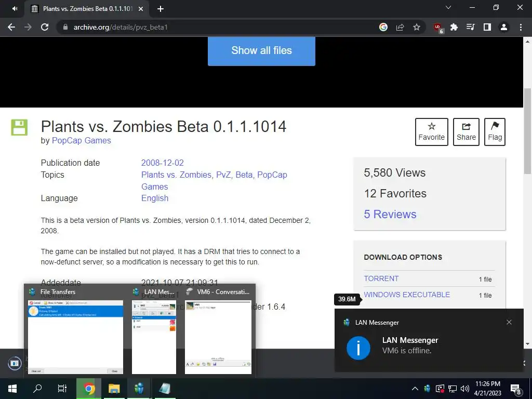Image resolution: width=532 pixels, height=399 pixels.
Task: Click the Show all files button
Action: tap(261, 50)
